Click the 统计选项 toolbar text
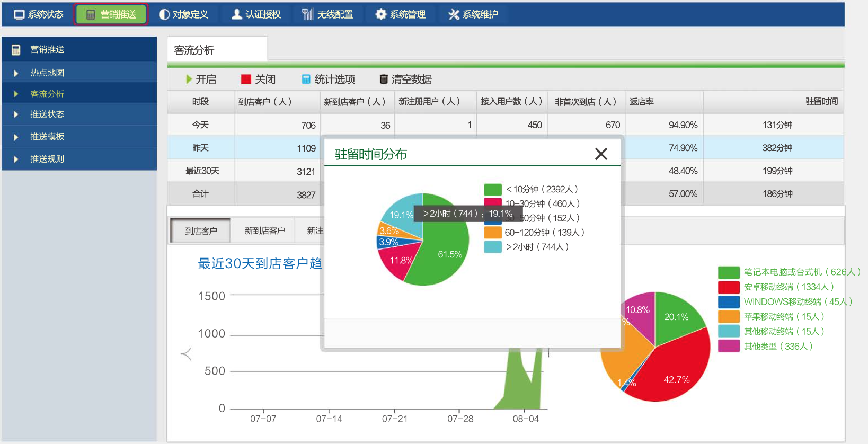 tap(335, 79)
